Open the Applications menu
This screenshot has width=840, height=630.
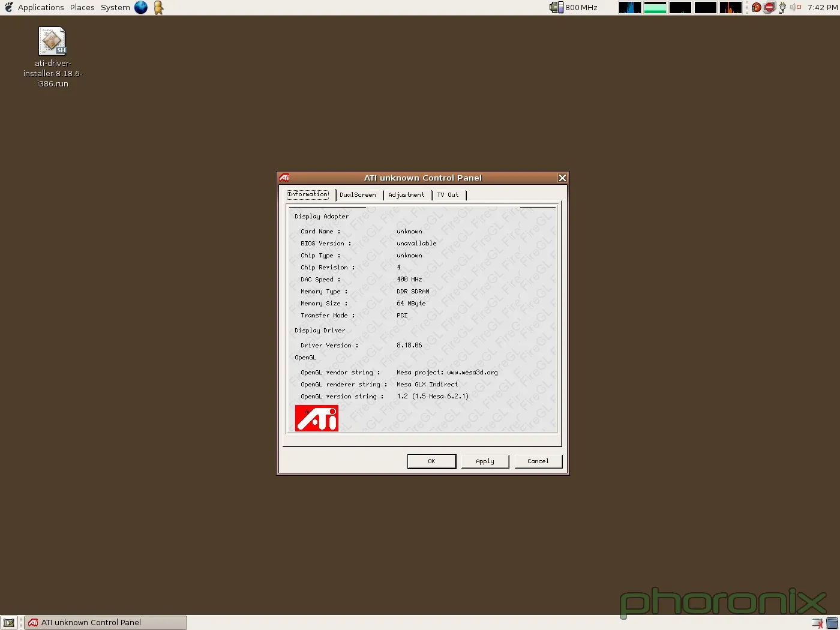click(41, 7)
